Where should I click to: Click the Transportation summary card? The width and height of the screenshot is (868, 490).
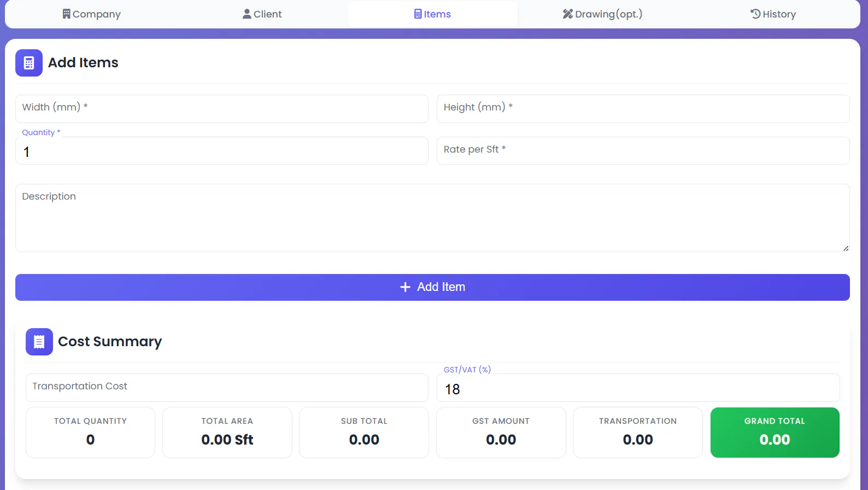(638, 433)
